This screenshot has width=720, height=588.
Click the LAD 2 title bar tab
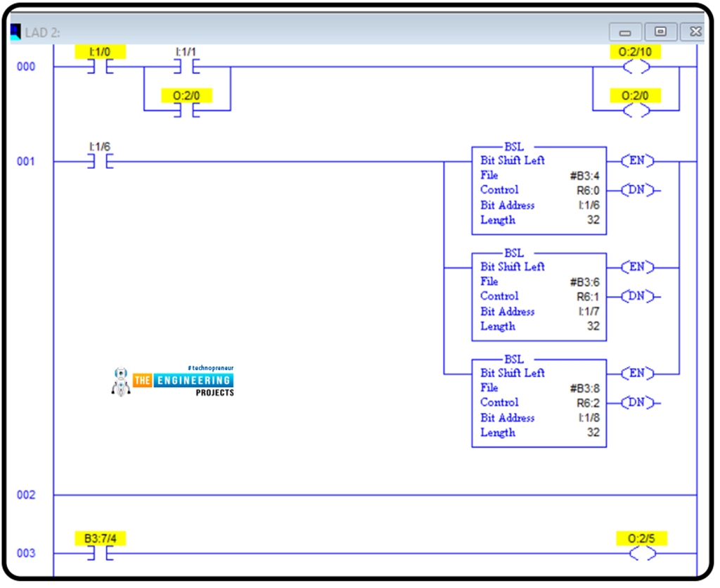[42, 32]
